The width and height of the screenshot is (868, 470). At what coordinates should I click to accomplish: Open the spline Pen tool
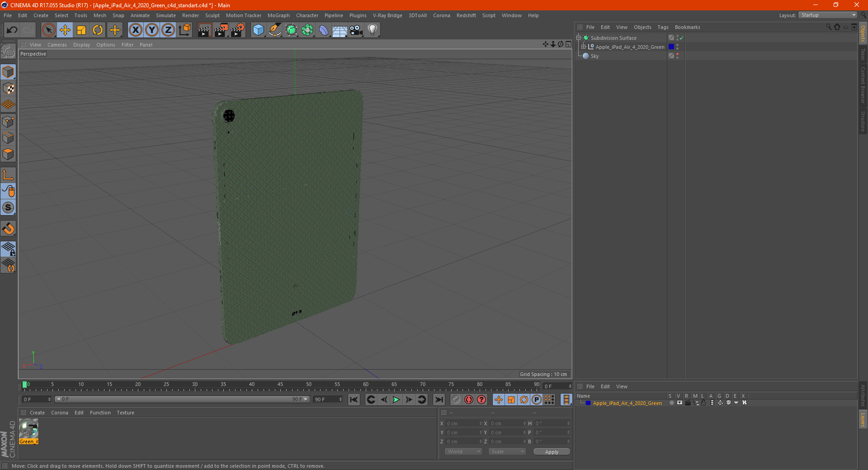coord(275,30)
